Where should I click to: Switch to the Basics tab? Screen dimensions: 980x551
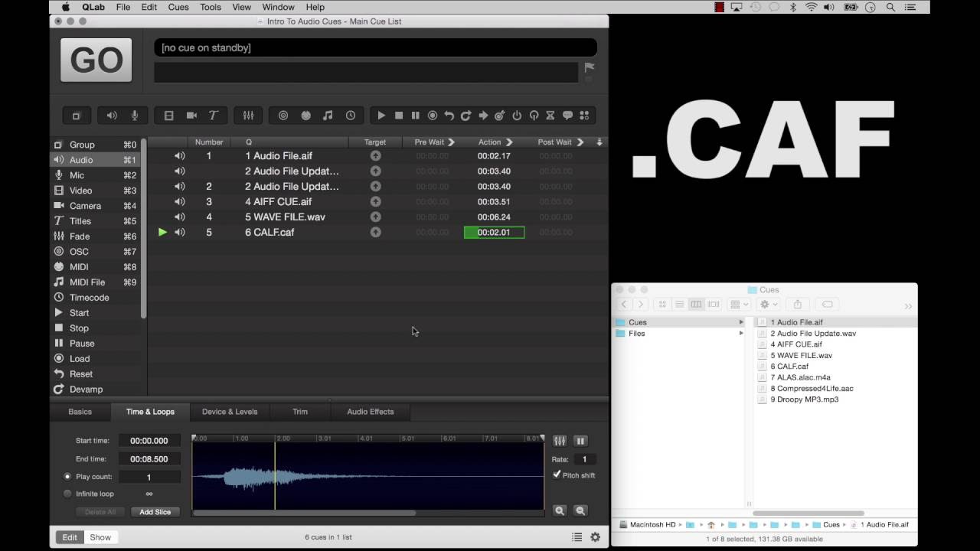point(80,412)
